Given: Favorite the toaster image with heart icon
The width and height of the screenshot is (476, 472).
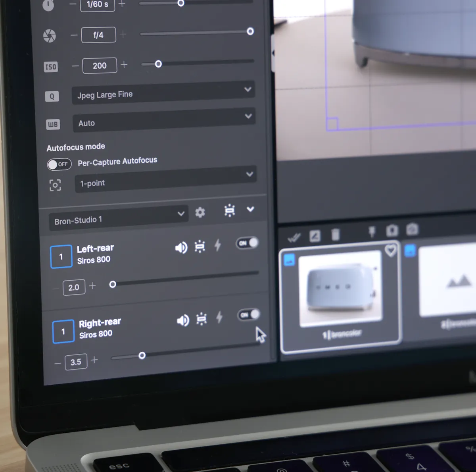Looking at the screenshot, I should pos(391,250).
